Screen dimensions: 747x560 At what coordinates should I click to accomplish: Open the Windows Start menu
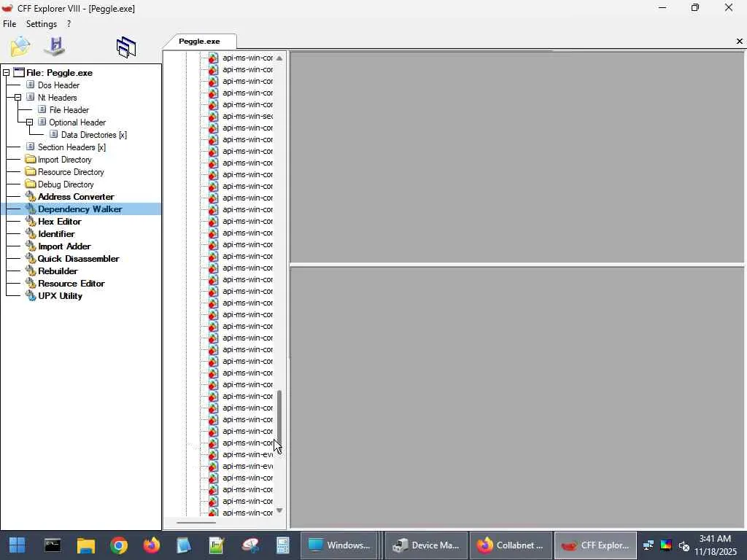[x=18, y=545]
